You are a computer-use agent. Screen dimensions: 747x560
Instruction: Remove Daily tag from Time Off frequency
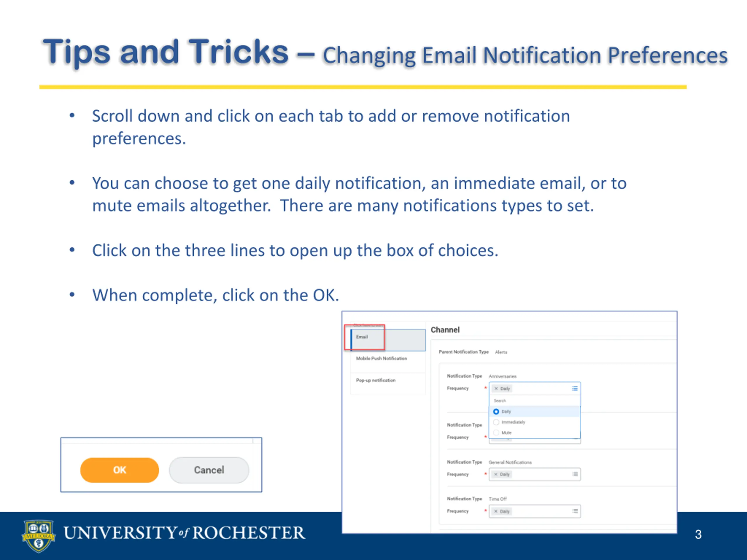pyautogui.click(x=496, y=511)
